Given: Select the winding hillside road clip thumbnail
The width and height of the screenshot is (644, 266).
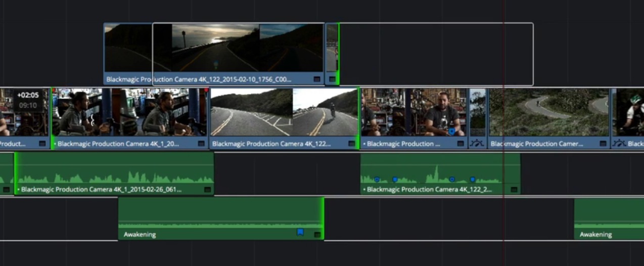Looking at the screenshot, I should point(548,112).
